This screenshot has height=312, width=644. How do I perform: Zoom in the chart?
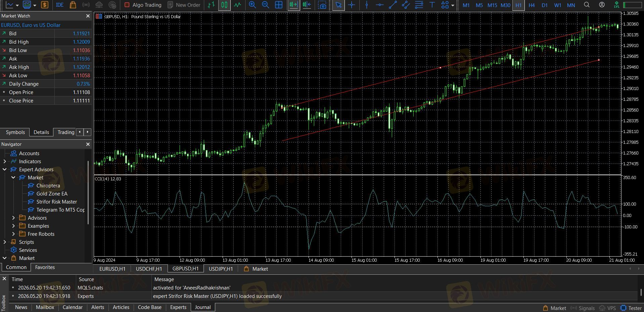pyautogui.click(x=252, y=5)
